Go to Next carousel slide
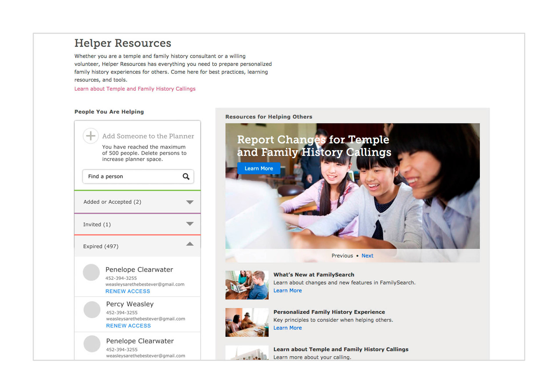This screenshot has height=392, width=558. [367, 256]
